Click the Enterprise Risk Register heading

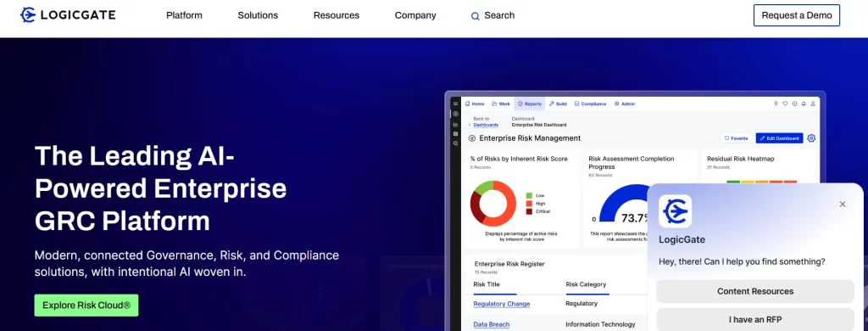pos(509,264)
